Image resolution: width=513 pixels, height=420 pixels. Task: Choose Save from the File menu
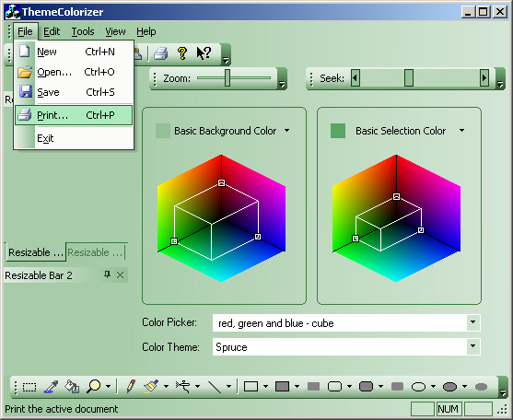pos(74,92)
